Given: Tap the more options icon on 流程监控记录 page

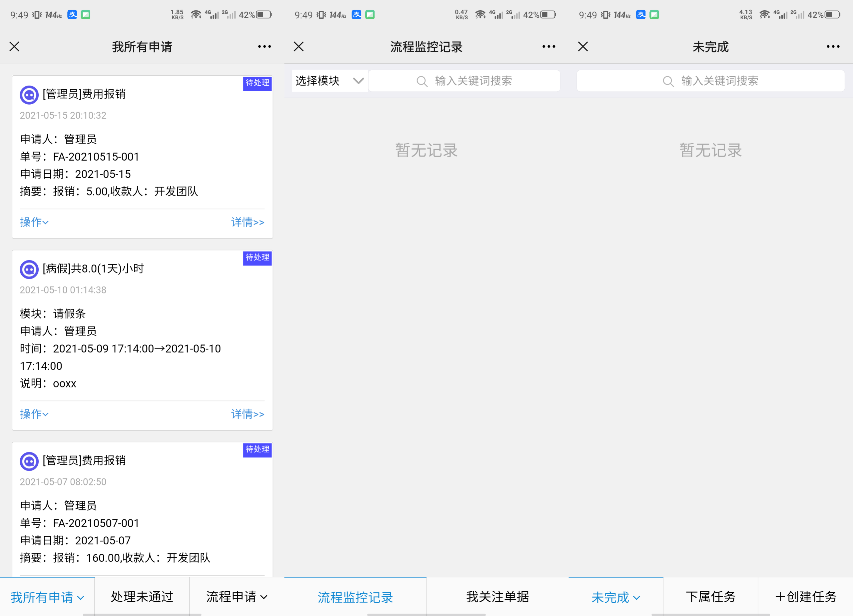Looking at the screenshot, I should [548, 46].
